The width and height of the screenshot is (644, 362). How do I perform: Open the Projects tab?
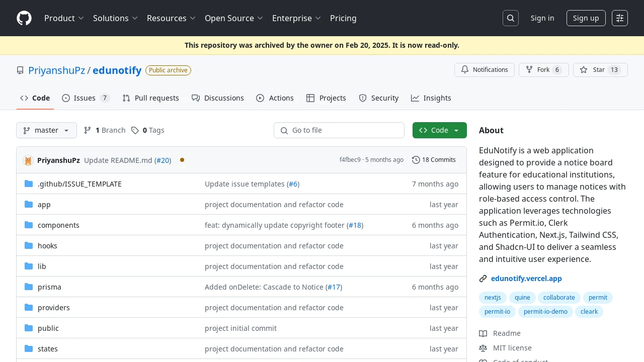pos(326,98)
